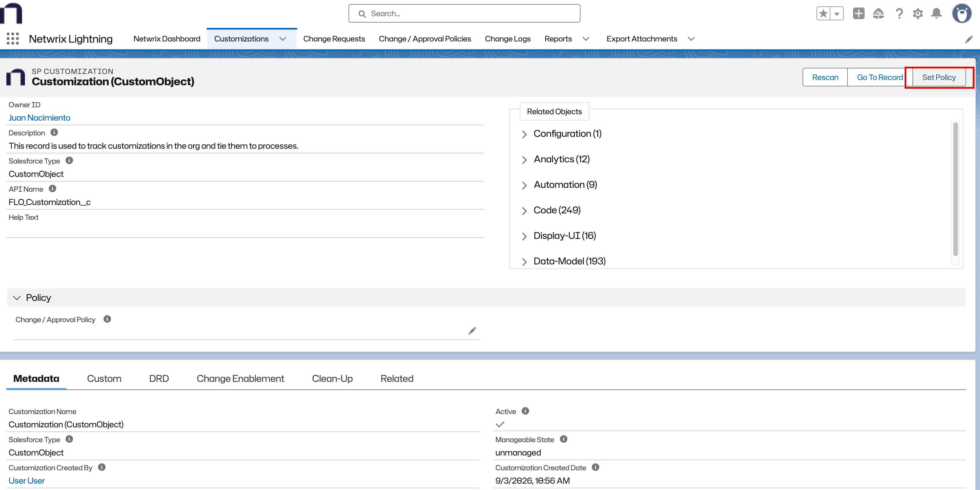Click the favorites star icon

[x=823, y=14]
